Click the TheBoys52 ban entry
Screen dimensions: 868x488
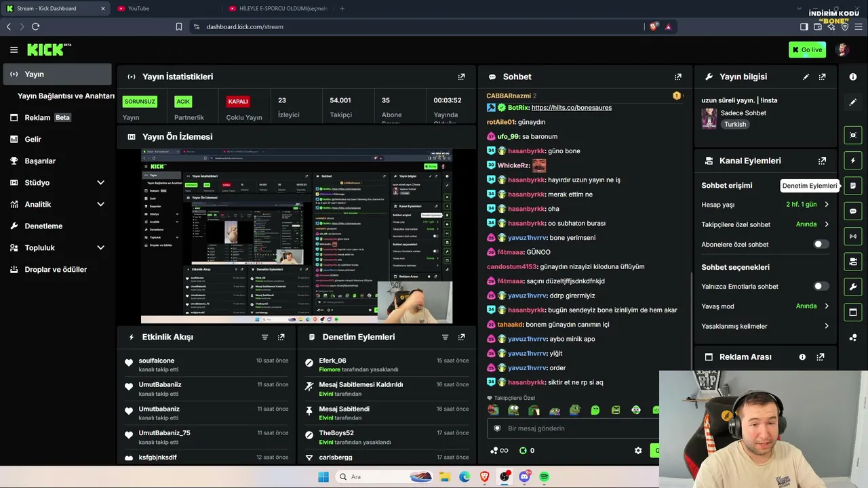(387, 437)
